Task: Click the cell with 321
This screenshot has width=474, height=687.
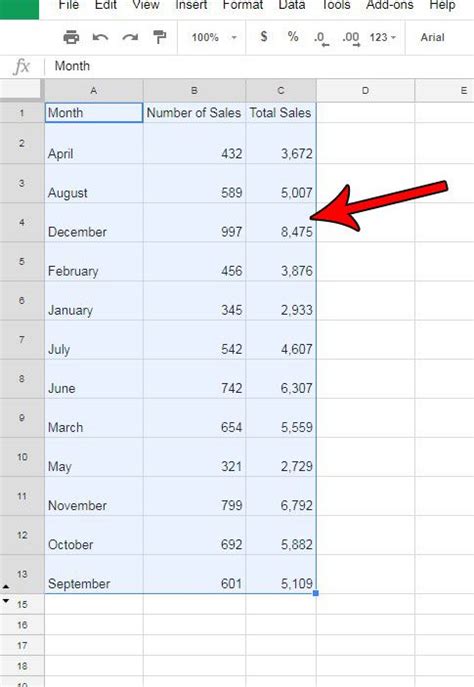Action: (194, 457)
